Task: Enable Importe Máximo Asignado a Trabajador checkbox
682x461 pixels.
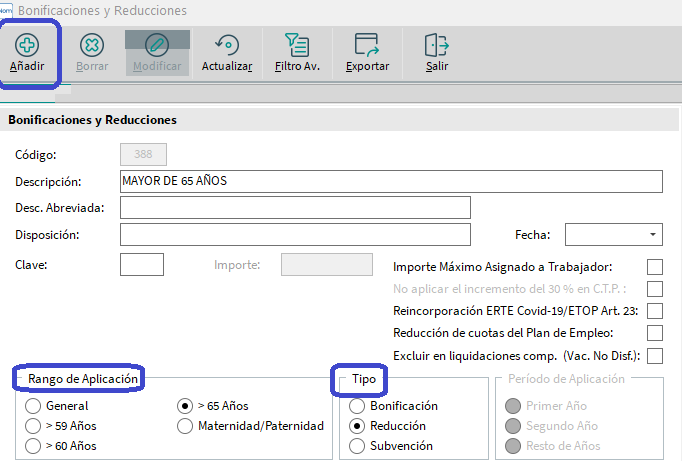Action: pyautogui.click(x=655, y=267)
